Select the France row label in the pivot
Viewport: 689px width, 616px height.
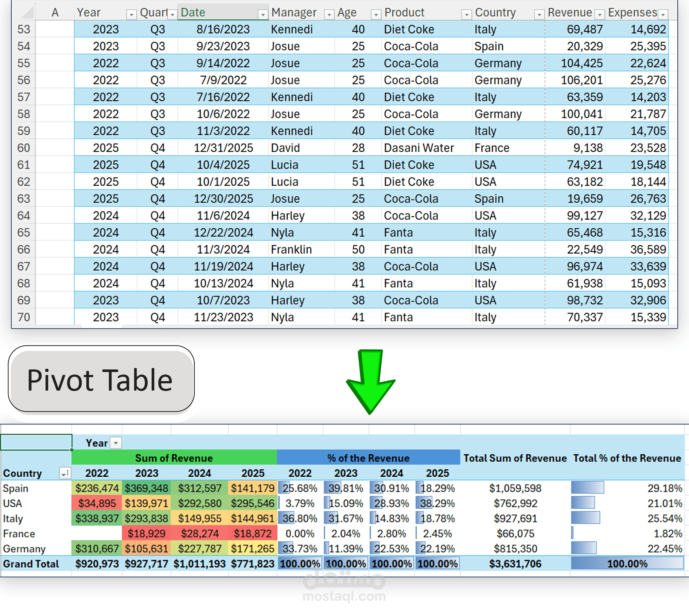(19, 533)
